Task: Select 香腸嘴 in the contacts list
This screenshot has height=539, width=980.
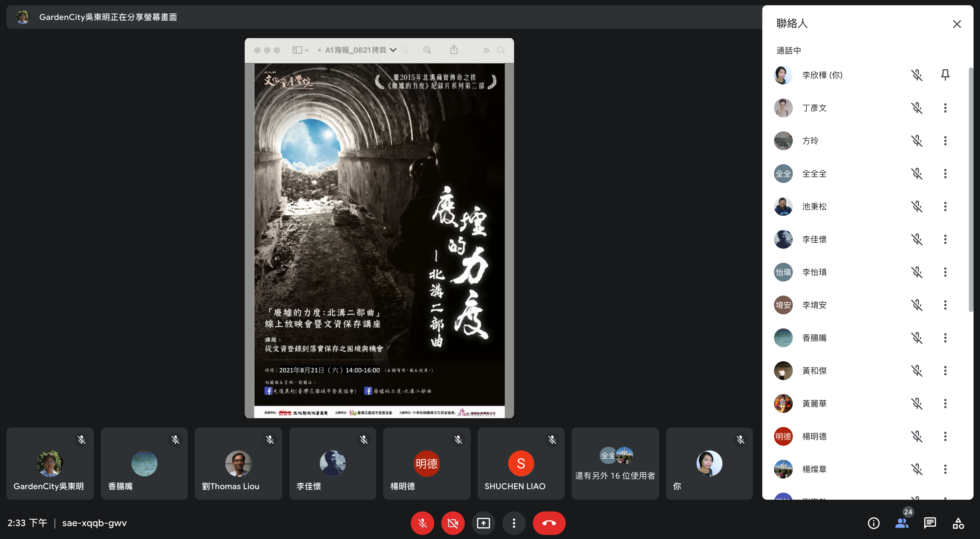Action: coord(814,338)
